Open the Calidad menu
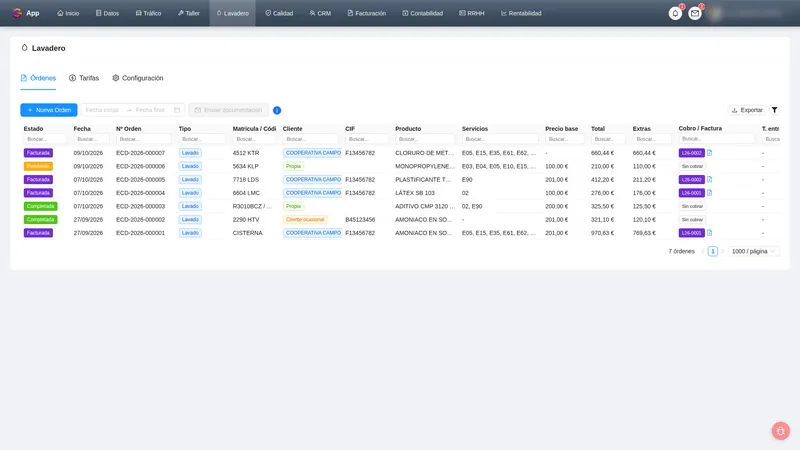Screen dimensions: 800x450 [x=279, y=13]
